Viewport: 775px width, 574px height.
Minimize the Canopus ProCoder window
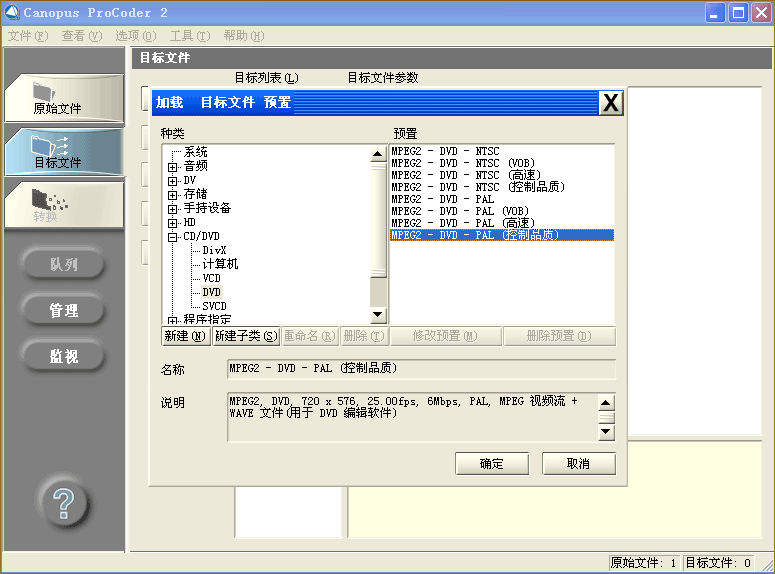[x=714, y=13]
